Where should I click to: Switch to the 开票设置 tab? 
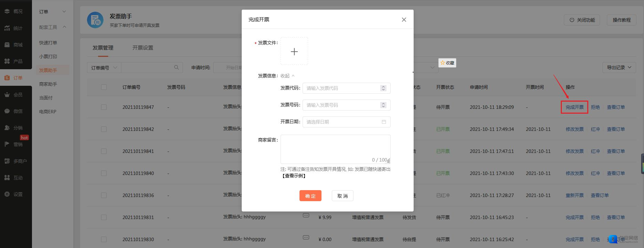coord(143,48)
